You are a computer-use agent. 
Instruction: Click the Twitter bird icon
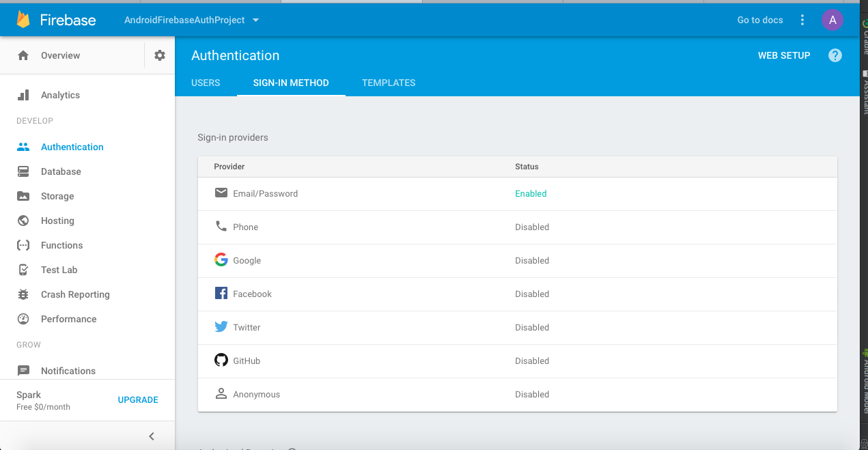[x=221, y=326]
